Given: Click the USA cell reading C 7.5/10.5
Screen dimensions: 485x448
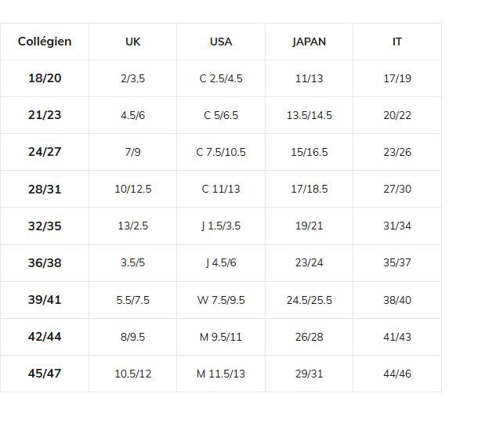Looking at the screenshot, I should tap(221, 152).
